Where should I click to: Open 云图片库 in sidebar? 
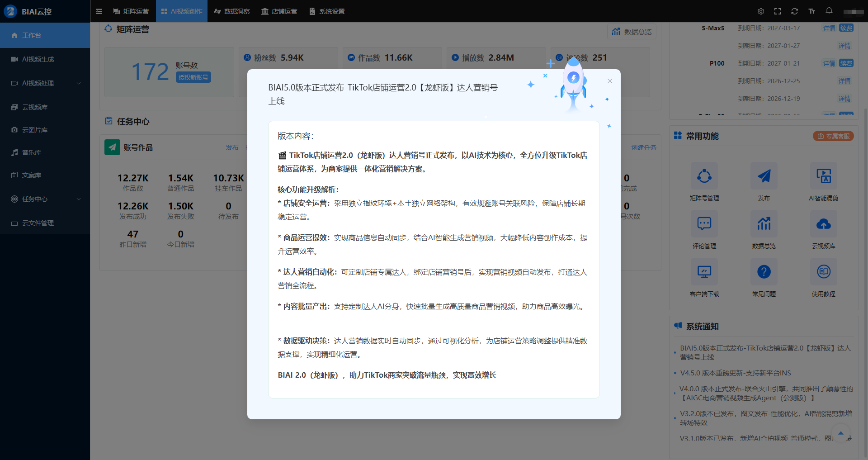coord(45,130)
